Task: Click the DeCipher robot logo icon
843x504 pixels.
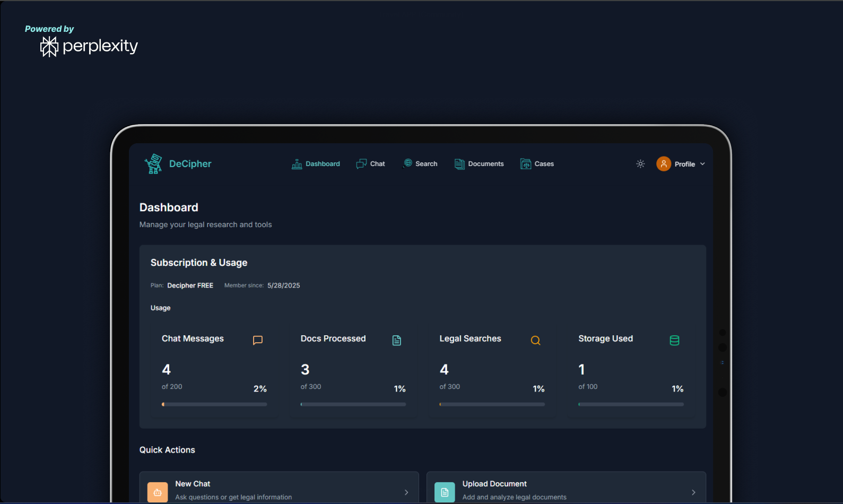Action: 153,164
